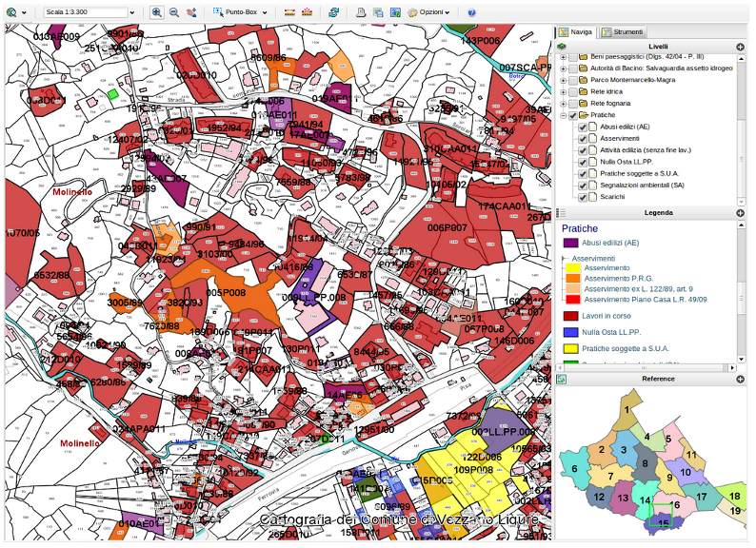Click the plus icon on Livelli panel header
Screen dimensions: 756x548
tap(740, 46)
